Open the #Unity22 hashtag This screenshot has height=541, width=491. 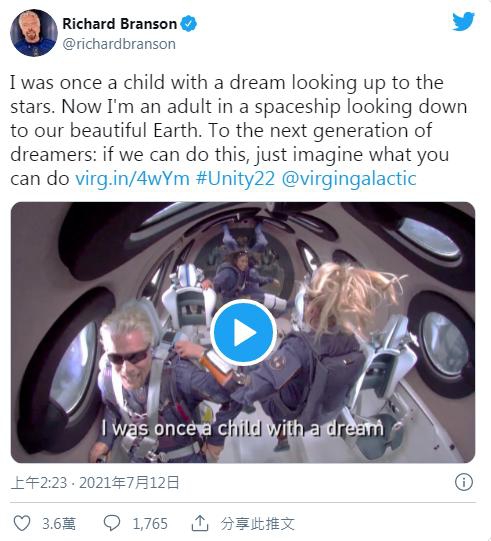click(x=235, y=179)
